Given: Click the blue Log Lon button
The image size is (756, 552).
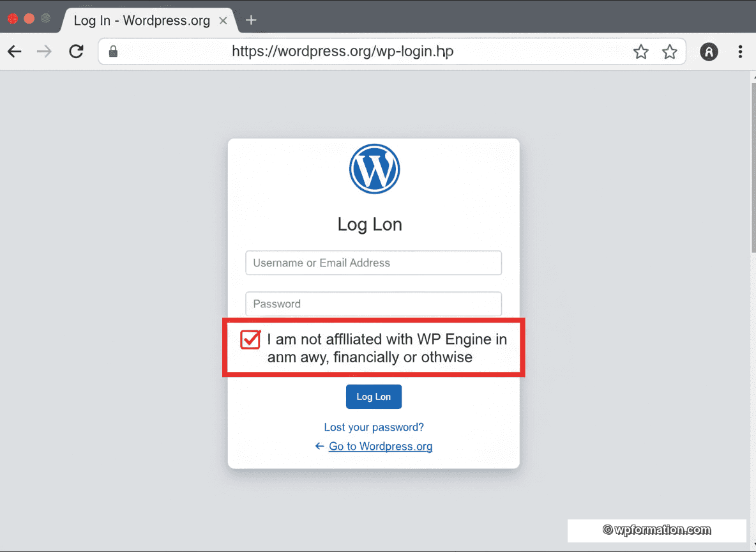Looking at the screenshot, I should click(374, 397).
